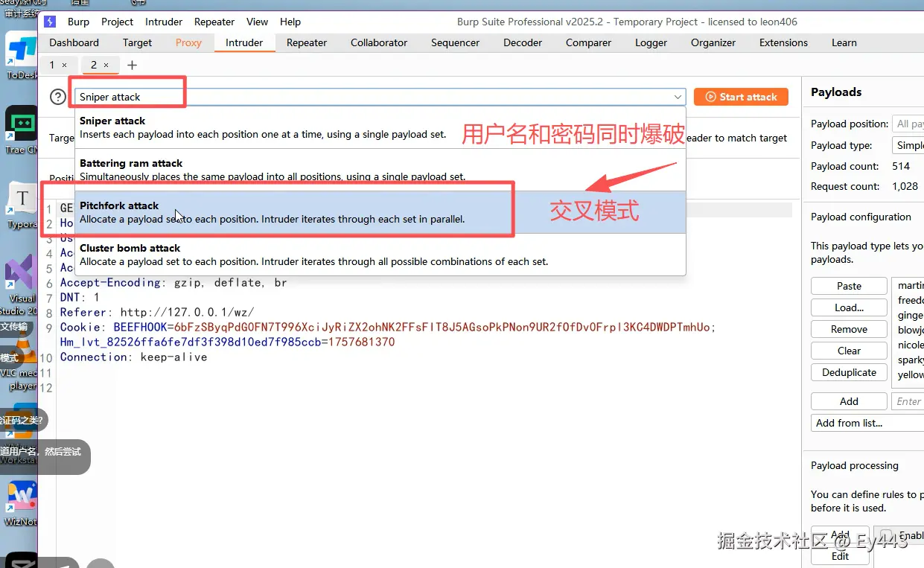Switch to Proxy tab
This screenshot has width=924, height=568.
[x=188, y=42]
